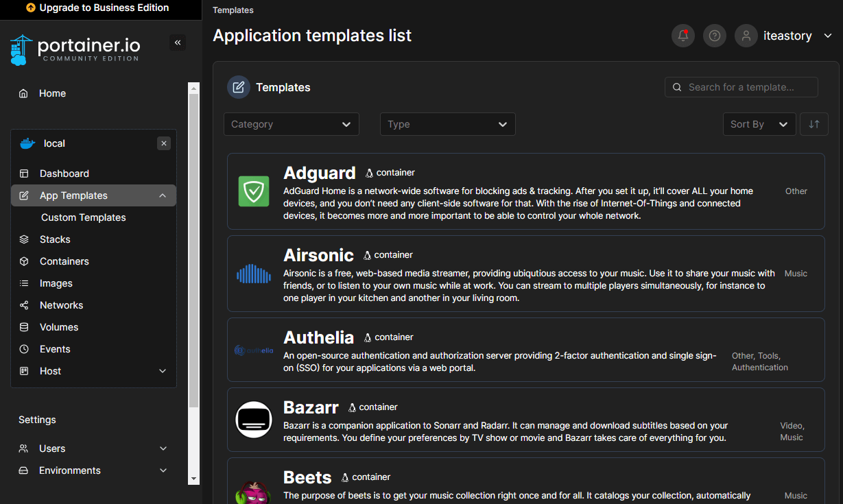Click the iteastory username text
The width and height of the screenshot is (843, 504).
[787, 36]
